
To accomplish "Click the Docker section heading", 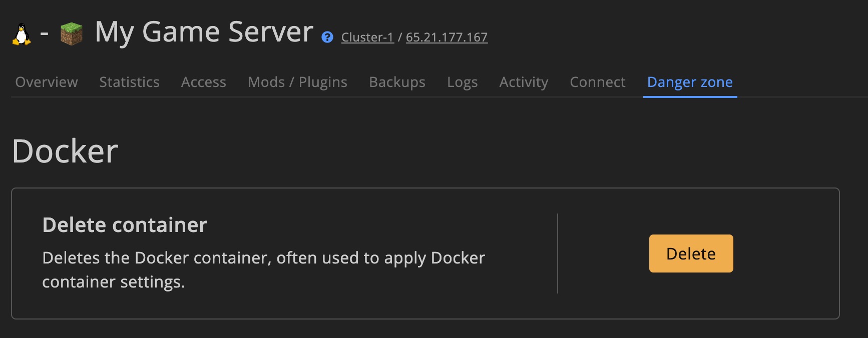I will pyautogui.click(x=66, y=150).
